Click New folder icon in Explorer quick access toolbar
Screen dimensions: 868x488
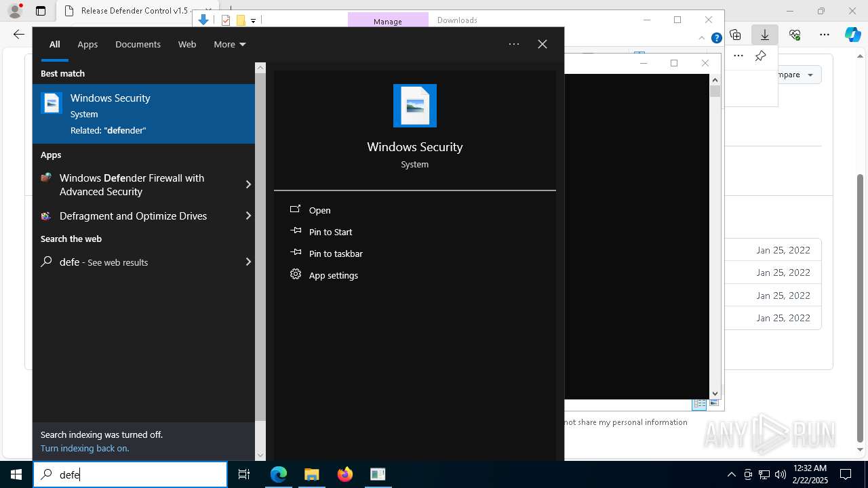[241, 20]
